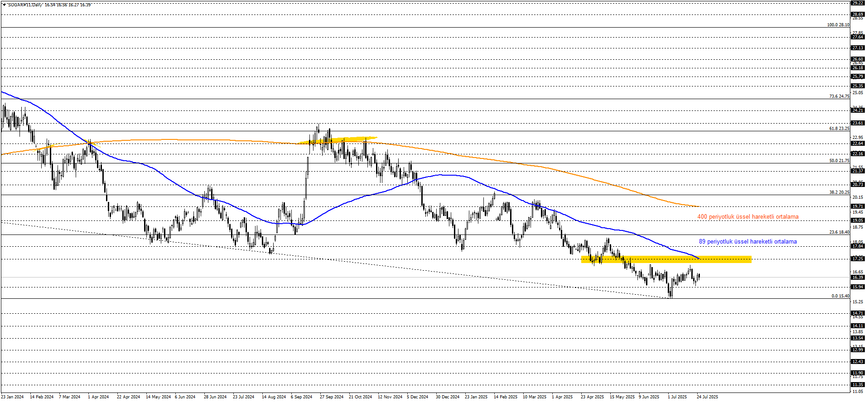Click the 14 Feb 2024 date on time axis
Image resolution: width=868 pixels, height=402 pixels.
point(42,397)
